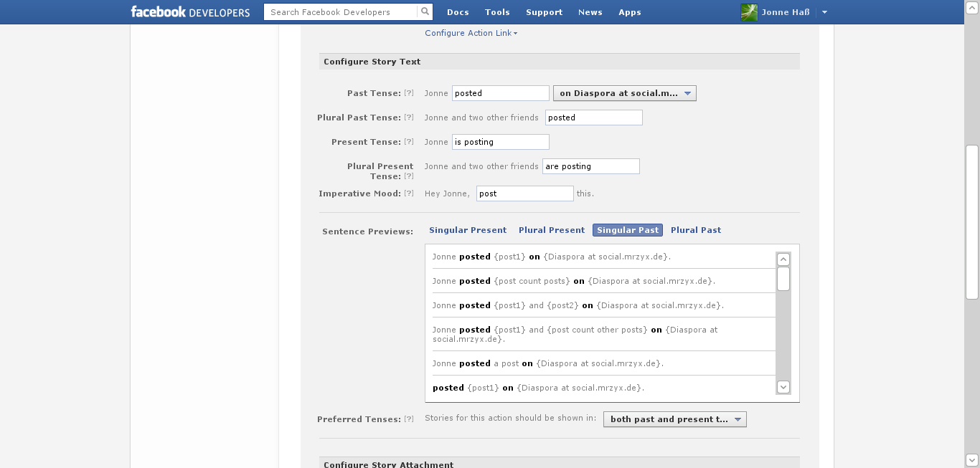Click the Plural Past Tense [?] help icon
980x468 pixels.
click(x=409, y=118)
